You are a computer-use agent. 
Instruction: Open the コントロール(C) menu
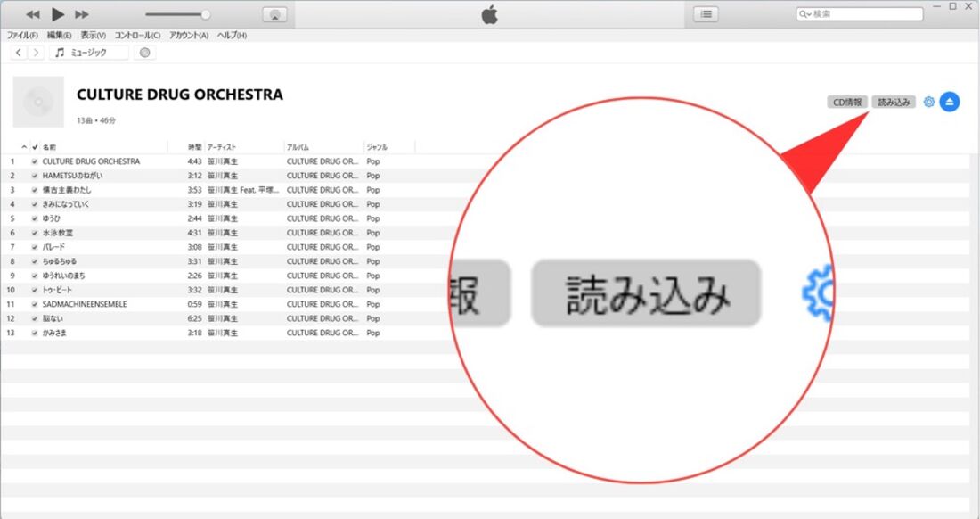point(137,35)
